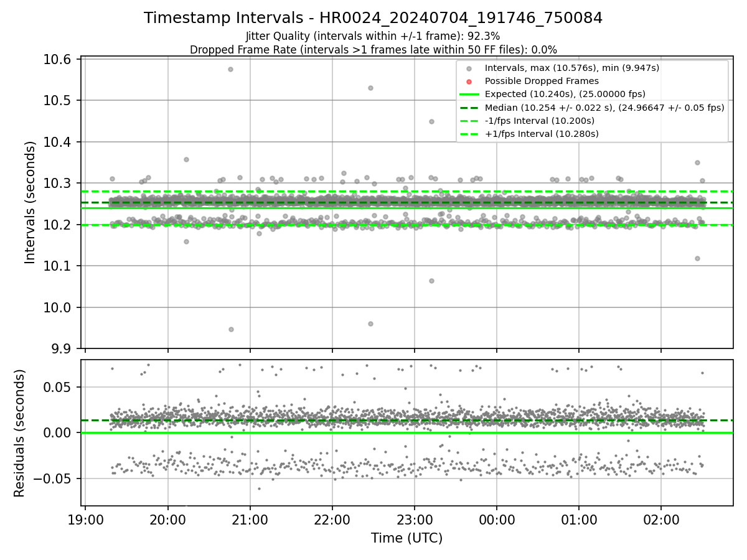Image resolution: width=747 pixels, height=560 pixels.
Task: Click legend entry 'Possible Dropped Frames'
Action: [x=542, y=81]
